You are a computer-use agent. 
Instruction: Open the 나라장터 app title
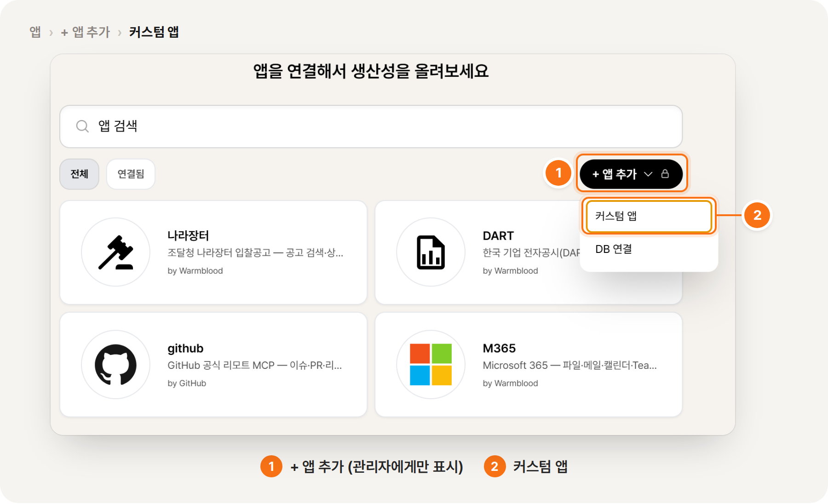pyautogui.click(x=188, y=235)
